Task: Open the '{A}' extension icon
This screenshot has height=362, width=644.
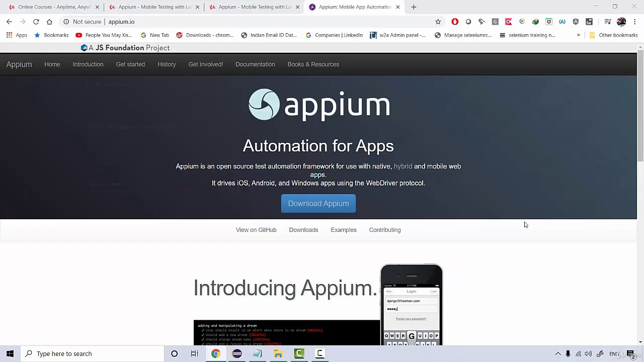Action: pyautogui.click(x=562, y=22)
